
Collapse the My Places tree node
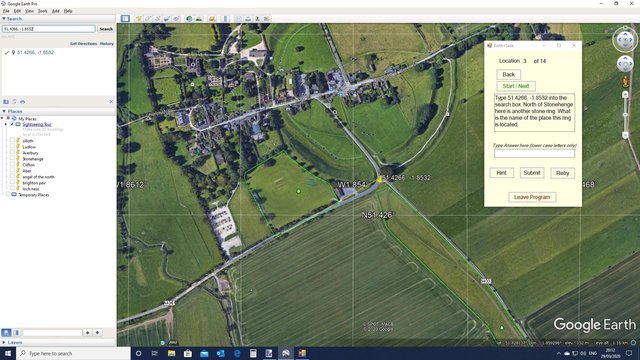point(3,118)
